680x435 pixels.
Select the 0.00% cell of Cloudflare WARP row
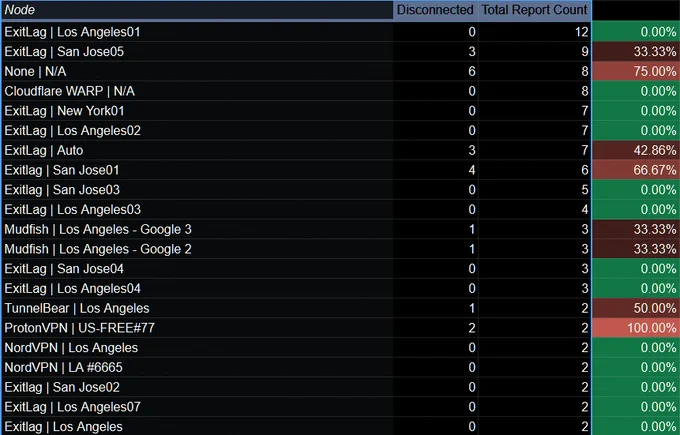(636, 91)
